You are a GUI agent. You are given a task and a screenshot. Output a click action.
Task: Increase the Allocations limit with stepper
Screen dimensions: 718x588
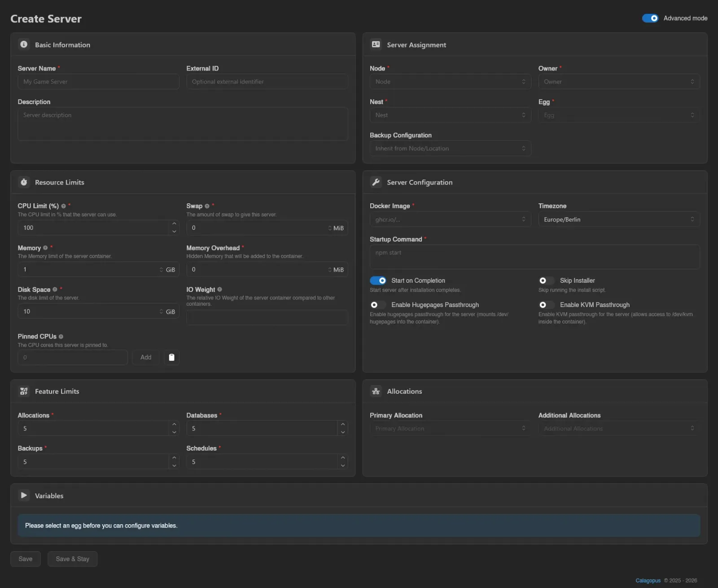pyautogui.click(x=174, y=424)
